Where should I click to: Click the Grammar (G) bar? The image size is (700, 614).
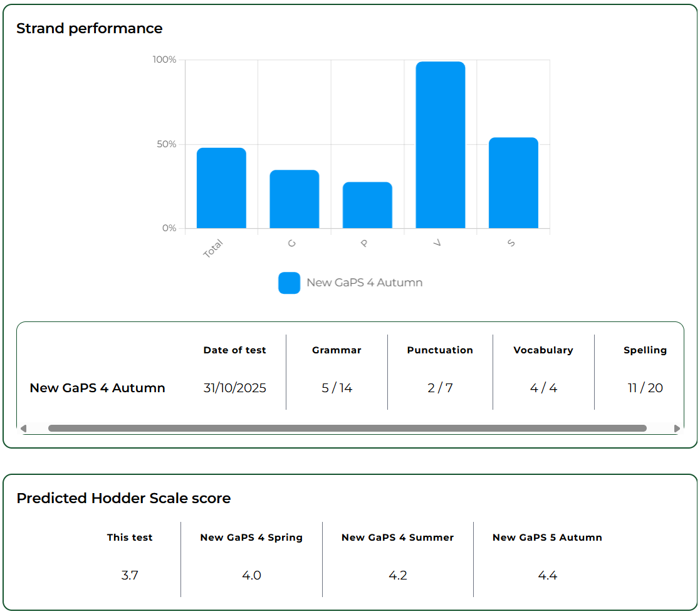[x=294, y=197]
